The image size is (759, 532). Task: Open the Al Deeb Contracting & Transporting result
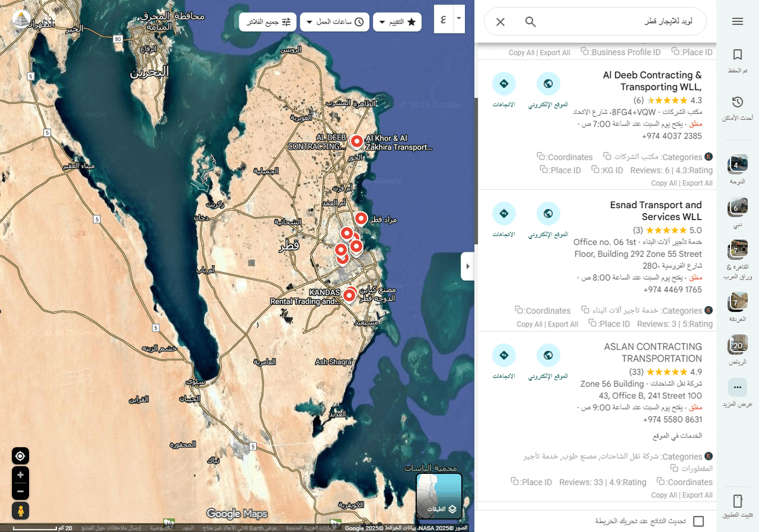pos(652,81)
